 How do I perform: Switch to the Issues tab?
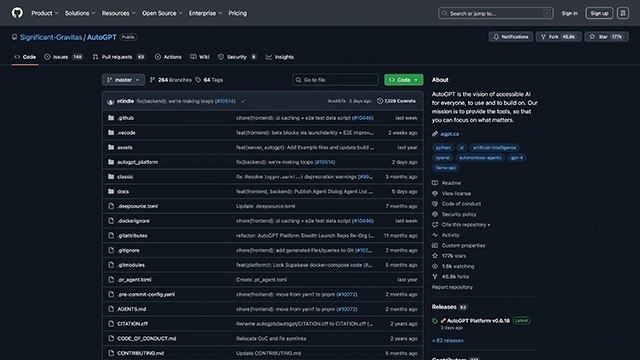pyautogui.click(x=64, y=57)
